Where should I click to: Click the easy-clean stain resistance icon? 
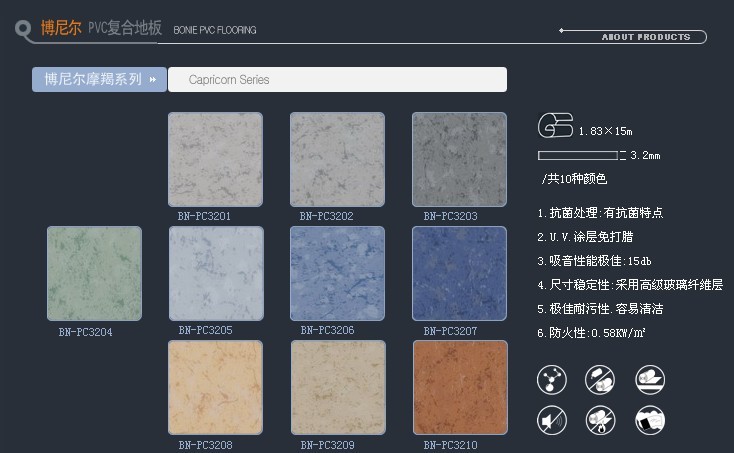[x=650, y=420]
